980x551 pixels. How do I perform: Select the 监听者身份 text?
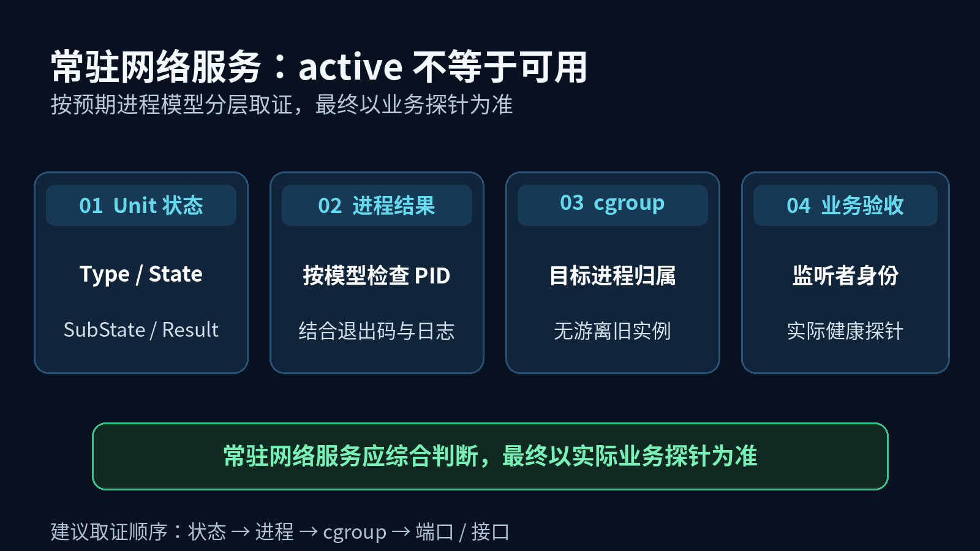point(845,275)
